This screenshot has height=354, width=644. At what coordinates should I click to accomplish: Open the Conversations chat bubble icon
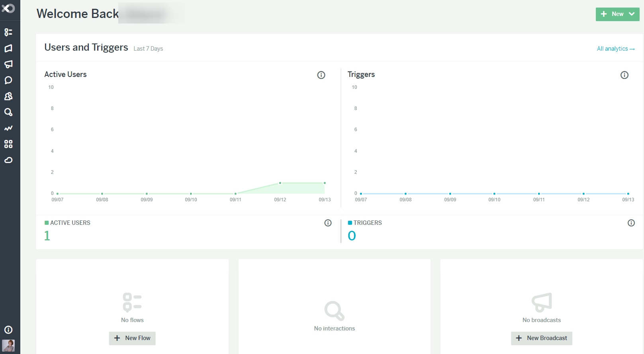point(8,80)
